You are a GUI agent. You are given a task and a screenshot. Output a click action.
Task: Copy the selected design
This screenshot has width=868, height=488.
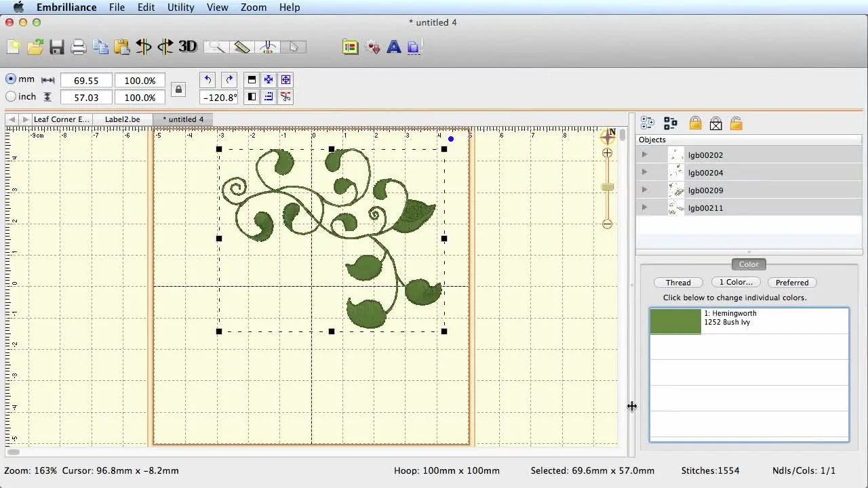pos(100,47)
